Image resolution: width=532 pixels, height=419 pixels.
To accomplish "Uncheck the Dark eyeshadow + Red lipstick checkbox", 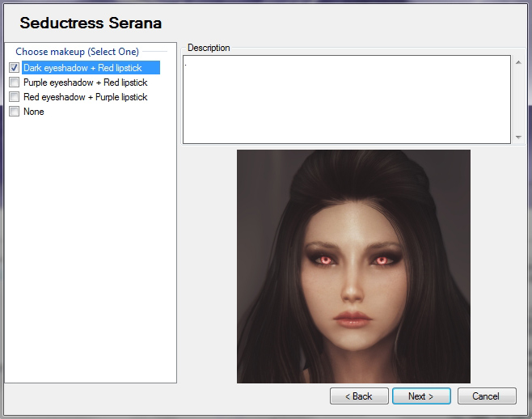I will (15, 68).
